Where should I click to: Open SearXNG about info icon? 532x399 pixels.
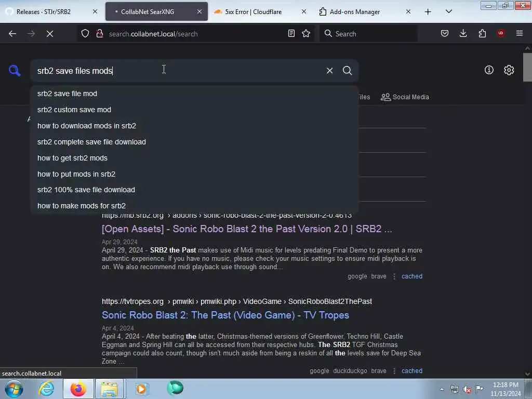(x=489, y=70)
